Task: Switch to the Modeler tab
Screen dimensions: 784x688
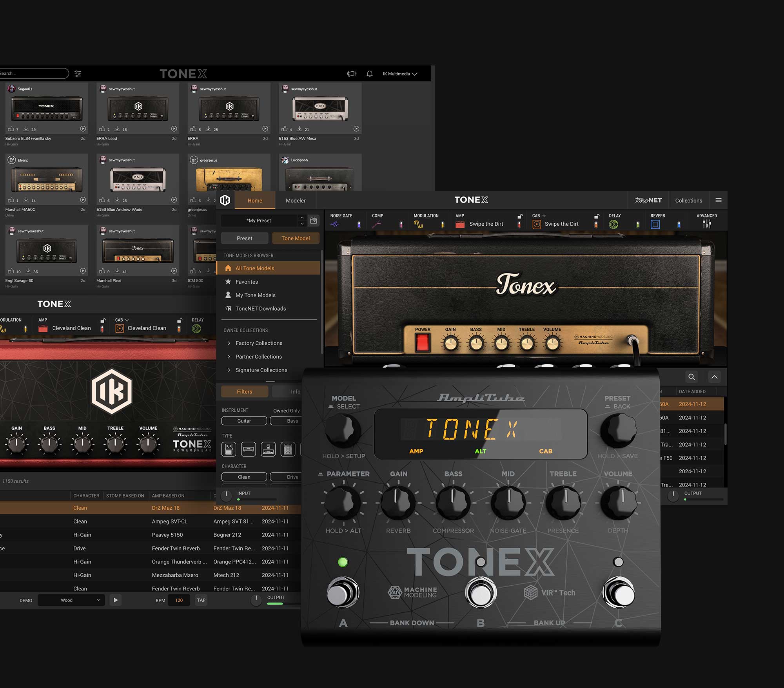Action: (295, 201)
